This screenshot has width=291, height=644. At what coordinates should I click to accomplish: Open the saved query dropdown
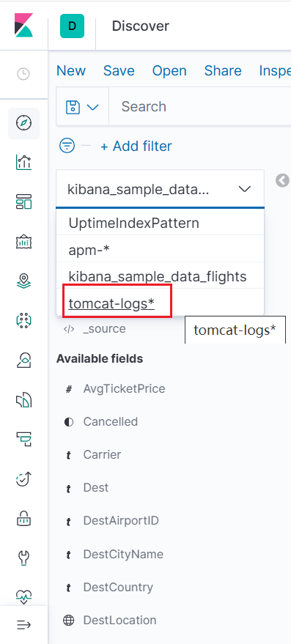coord(83,107)
